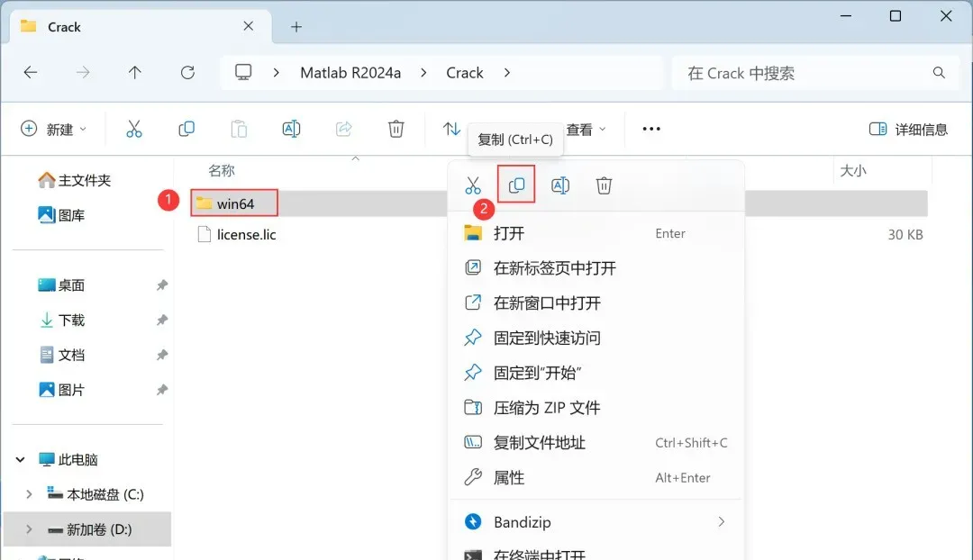Switch to the Crack tab
Screen dimensions: 973x560
pyautogui.click(x=141, y=27)
